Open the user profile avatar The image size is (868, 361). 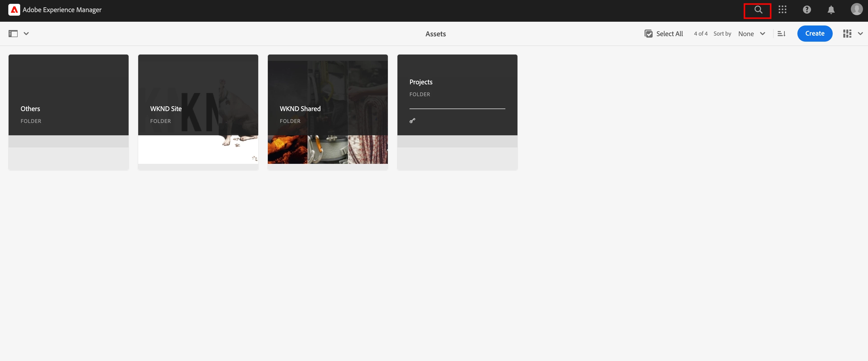click(856, 9)
